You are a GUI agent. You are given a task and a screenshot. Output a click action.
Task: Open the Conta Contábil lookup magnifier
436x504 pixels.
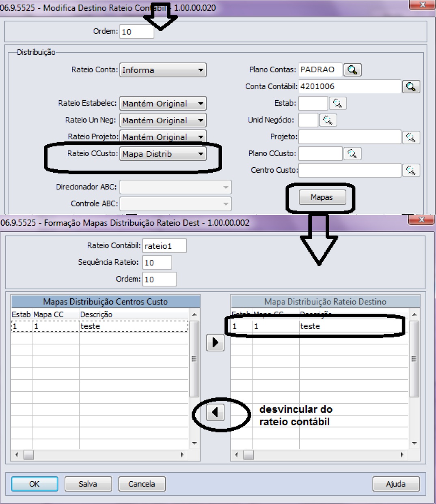pos(411,86)
